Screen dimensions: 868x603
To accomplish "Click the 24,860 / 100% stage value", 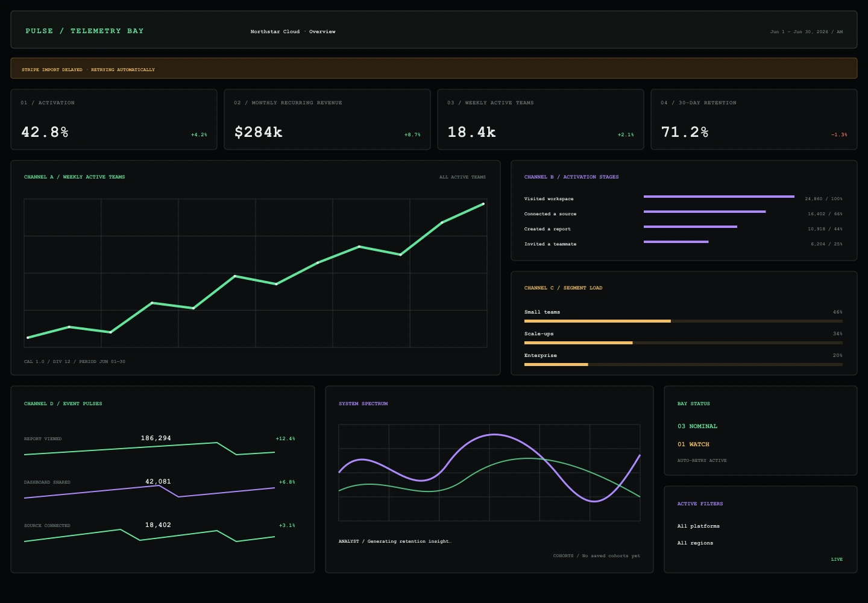I will (824, 198).
